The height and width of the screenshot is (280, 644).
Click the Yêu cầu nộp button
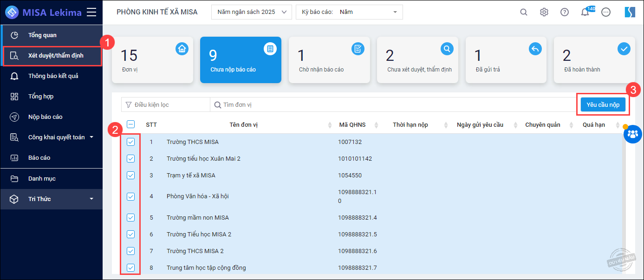(x=603, y=105)
